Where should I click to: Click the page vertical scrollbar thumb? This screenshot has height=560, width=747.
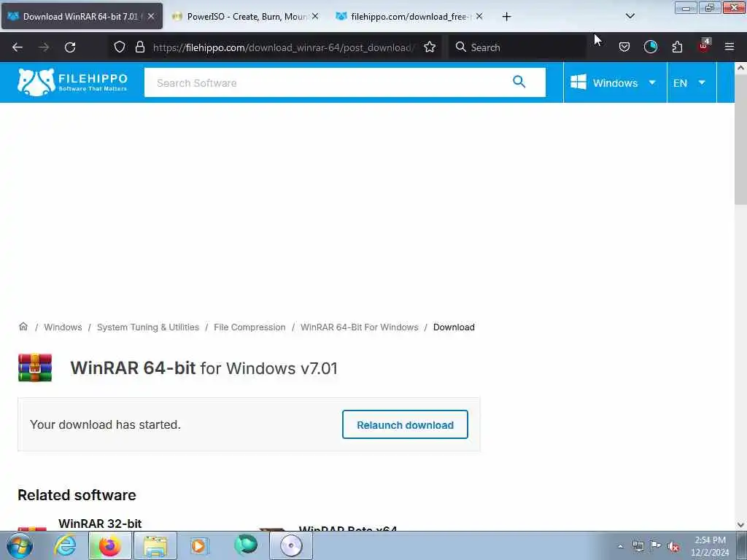[x=740, y=140]
